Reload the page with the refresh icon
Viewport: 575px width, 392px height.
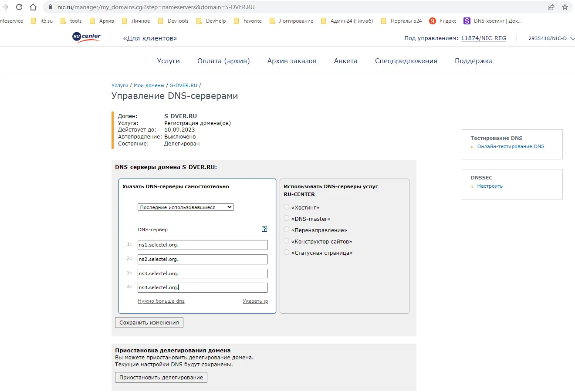[x=19, y=7]
